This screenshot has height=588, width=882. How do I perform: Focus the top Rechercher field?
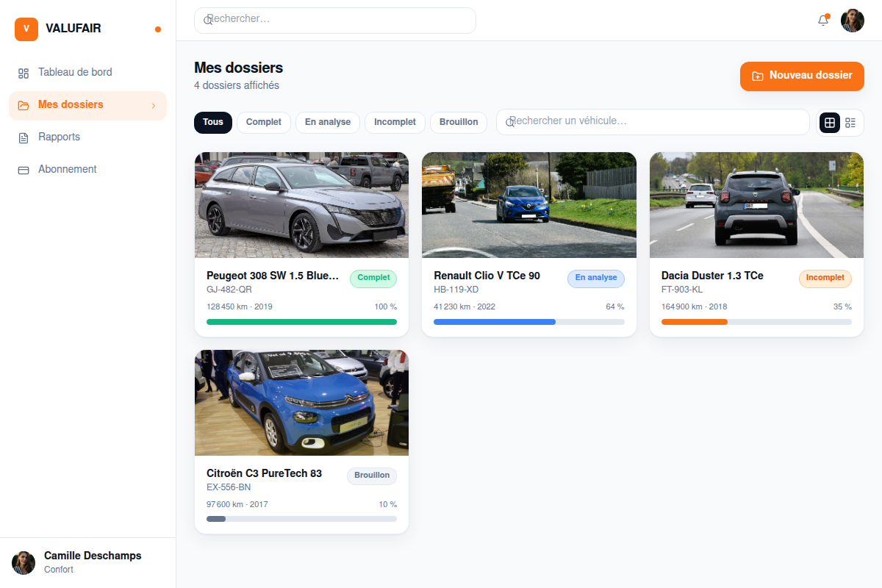click(x=335, y=21)
